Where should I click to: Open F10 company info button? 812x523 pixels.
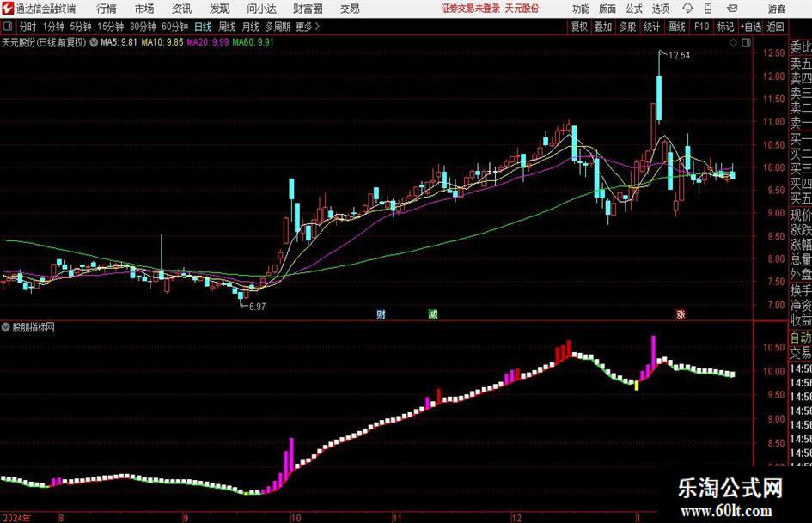point(702,27)
